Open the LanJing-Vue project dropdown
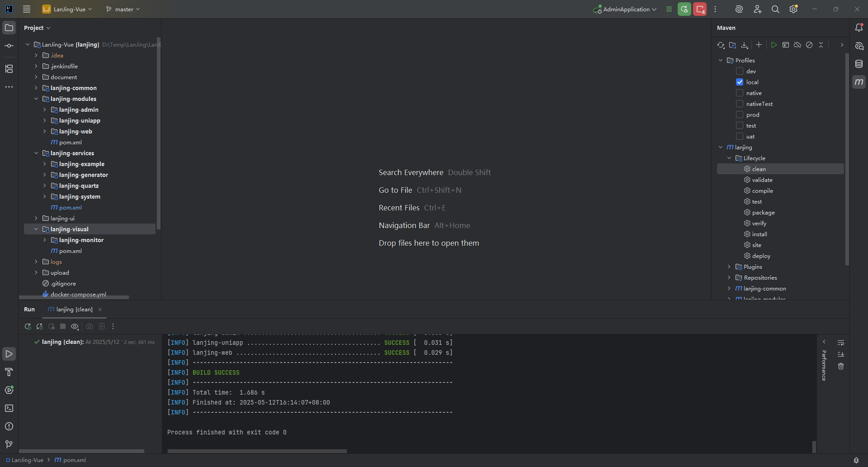Image resolution: width=868 pixels, height=467 pixels. pyautogui.click(x=67, y=9)
